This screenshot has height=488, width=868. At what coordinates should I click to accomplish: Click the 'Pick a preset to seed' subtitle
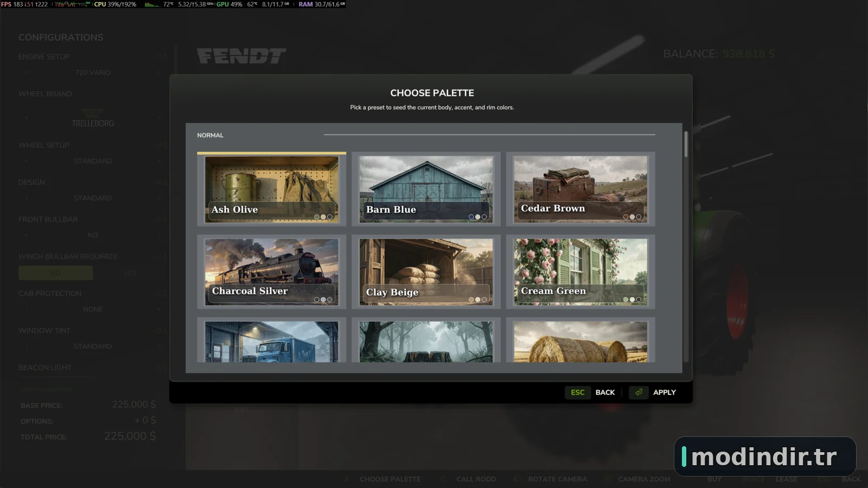click(x=432, y=107)
